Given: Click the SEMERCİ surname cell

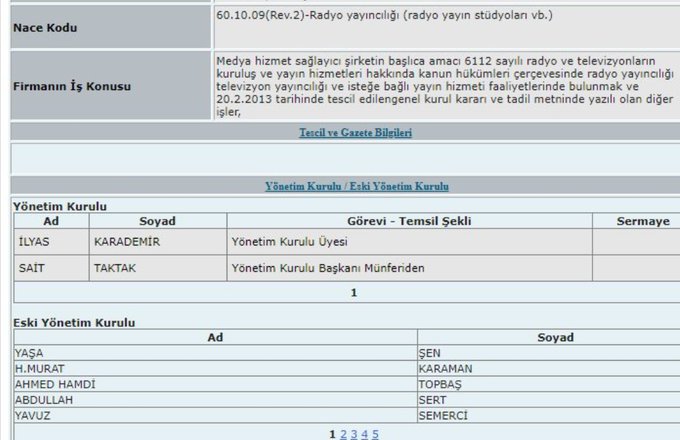Looking at the screenshot, I should [445, 414].
